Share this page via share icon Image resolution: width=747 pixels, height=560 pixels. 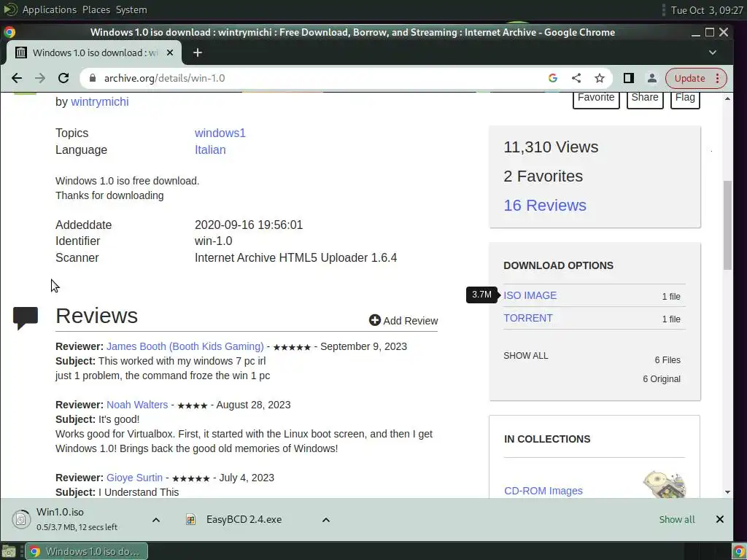576,78
